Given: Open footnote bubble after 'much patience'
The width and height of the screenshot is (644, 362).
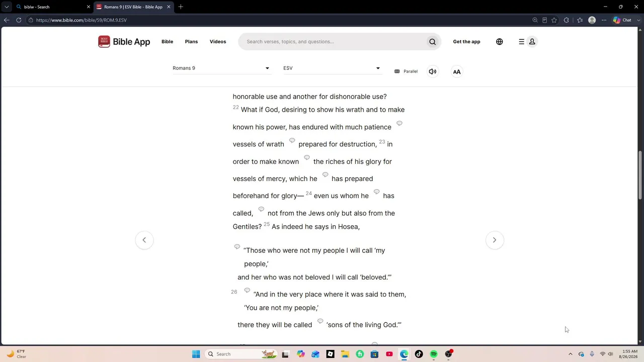Looking at the screenshot, I should (399, 123).
